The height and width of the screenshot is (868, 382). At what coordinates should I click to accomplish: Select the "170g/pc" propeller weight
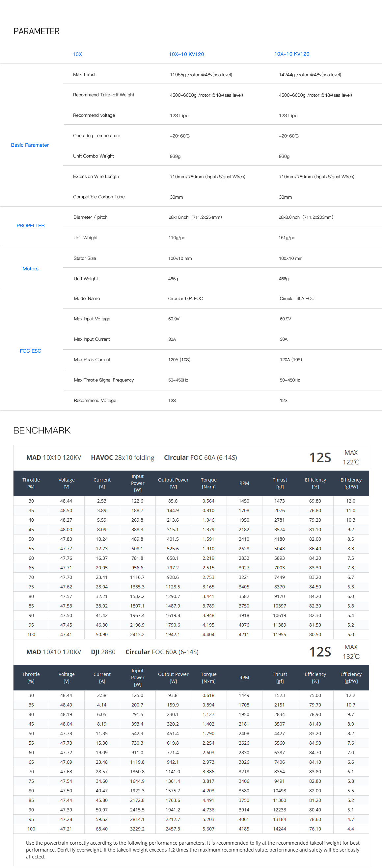177,238
